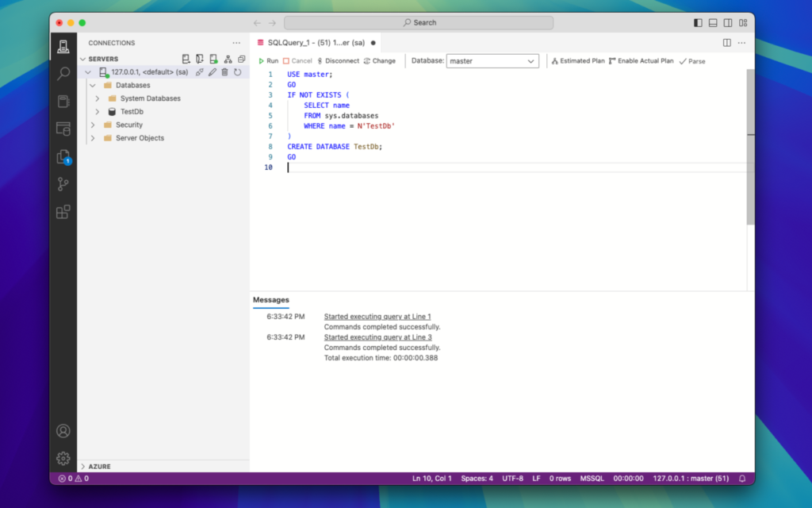This screenshot has width=812, height=508.
Task: Open the Extensions view
Action: pos(63,211)
